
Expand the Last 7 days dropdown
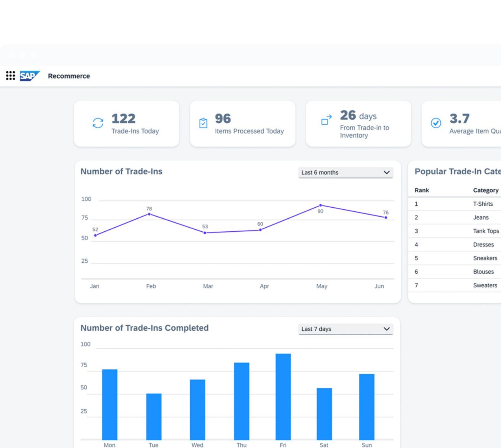coord(345,329)
